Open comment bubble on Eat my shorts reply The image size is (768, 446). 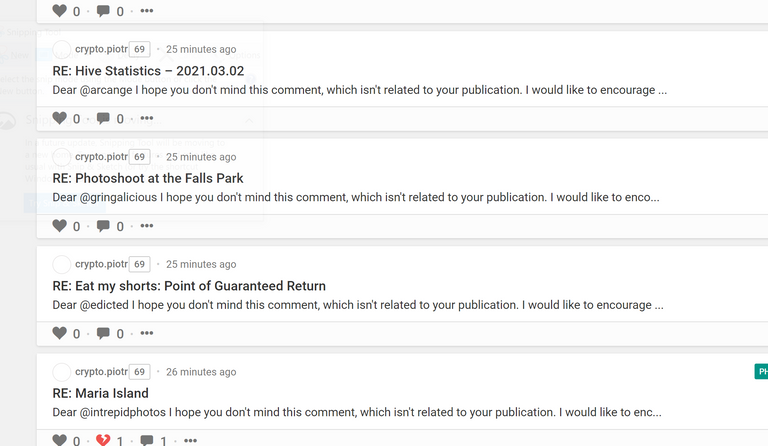[103, 333]
